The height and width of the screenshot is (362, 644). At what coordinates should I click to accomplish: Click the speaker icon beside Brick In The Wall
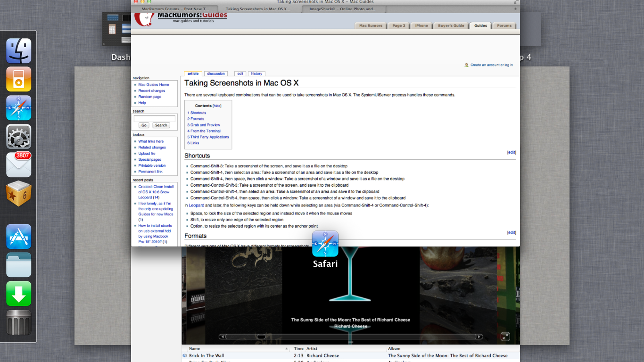click(184, 356)
